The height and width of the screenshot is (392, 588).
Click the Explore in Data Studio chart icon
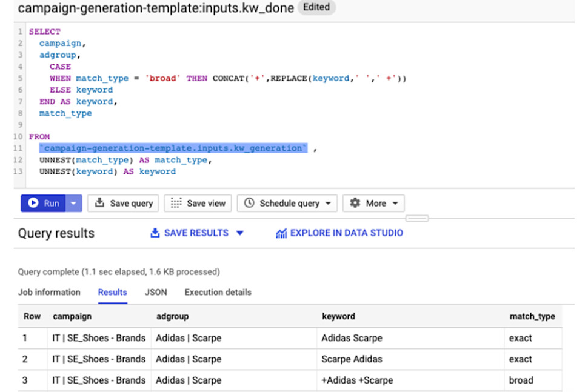(x=281, y=233)
